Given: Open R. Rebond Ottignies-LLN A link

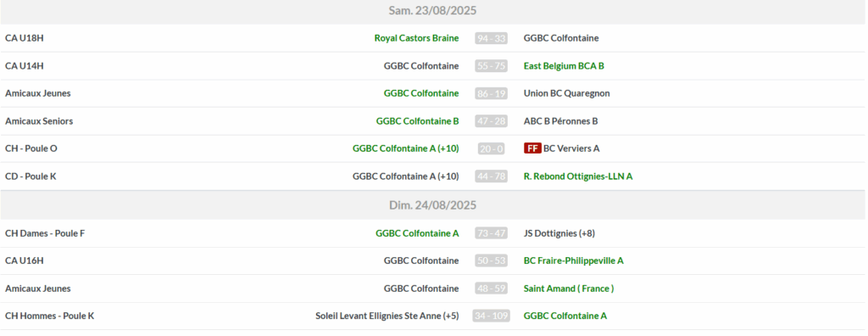Looking at the screenshot, I should pyautogui.click(x=578, y=176).
